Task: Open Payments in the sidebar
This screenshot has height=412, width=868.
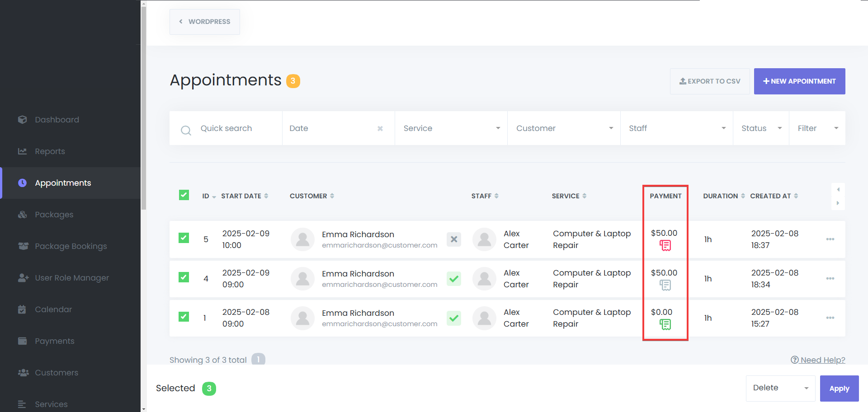Action: tap(55, 341)
